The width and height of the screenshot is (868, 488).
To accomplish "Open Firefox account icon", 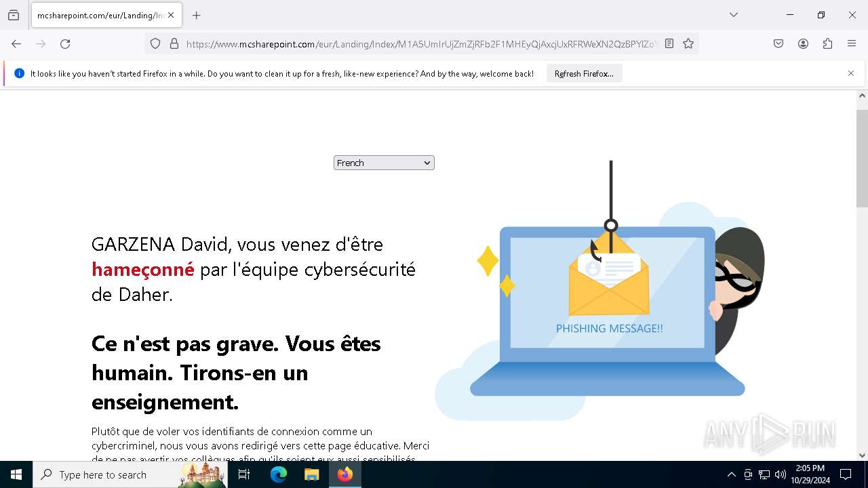I will (x=803, y=43).
